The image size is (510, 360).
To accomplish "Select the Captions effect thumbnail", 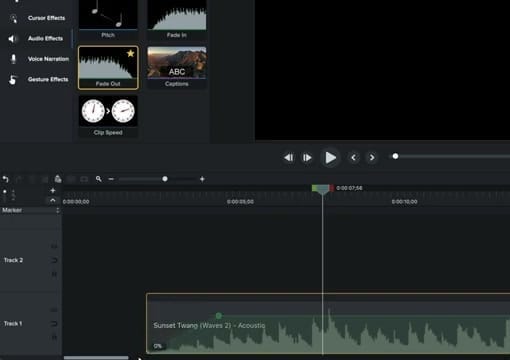I will pyautogui.click(x=177, y=68).
